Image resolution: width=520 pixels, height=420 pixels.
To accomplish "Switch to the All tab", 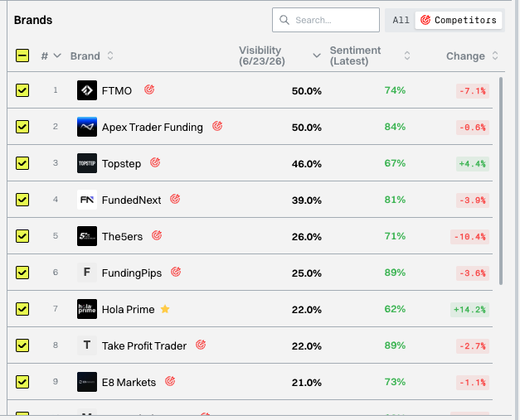I will [x=401, y=20].
